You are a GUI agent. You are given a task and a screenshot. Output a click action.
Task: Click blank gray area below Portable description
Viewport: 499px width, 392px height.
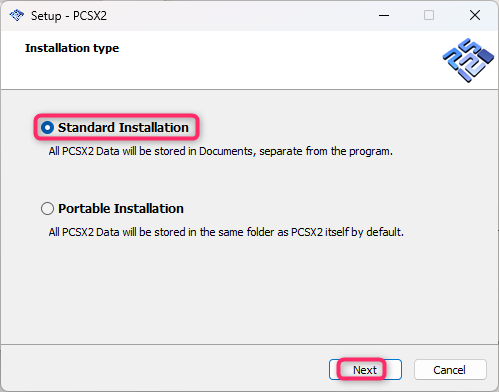[249, 290]
